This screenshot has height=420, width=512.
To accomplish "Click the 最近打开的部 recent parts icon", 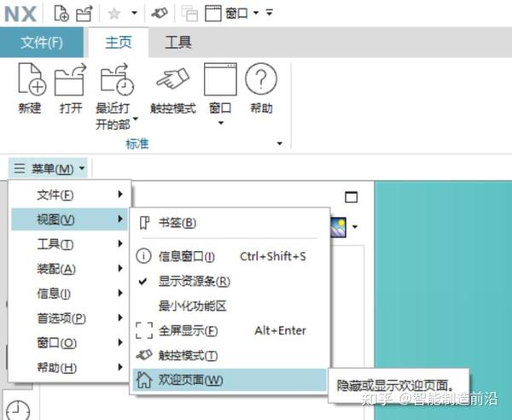I will tap(117, 79).
